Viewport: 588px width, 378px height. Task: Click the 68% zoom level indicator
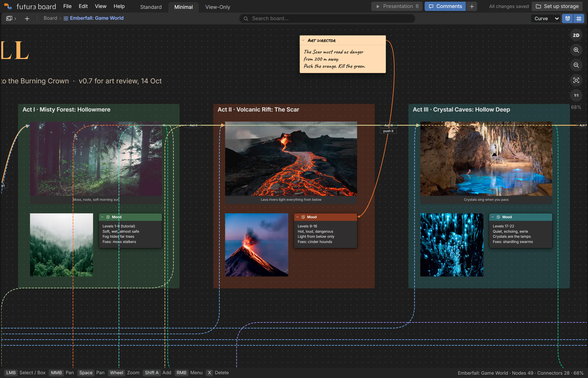(x=576, y=107)
